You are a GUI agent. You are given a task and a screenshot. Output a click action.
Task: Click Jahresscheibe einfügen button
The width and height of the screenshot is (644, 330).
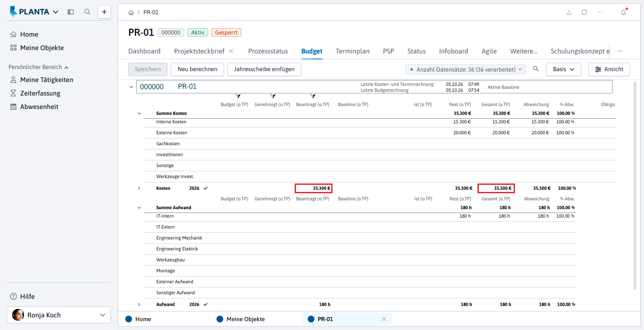(x=264, y=69)
